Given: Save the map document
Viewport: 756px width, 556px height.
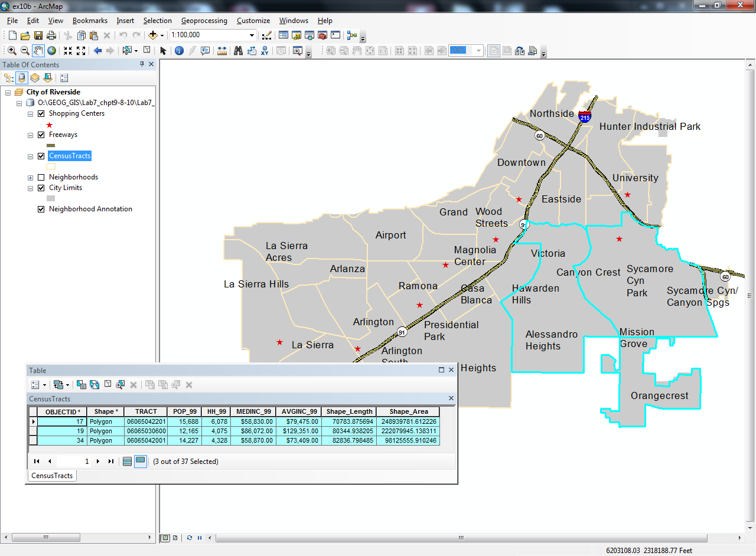Looking at the screenshot, I should [38, 35].
